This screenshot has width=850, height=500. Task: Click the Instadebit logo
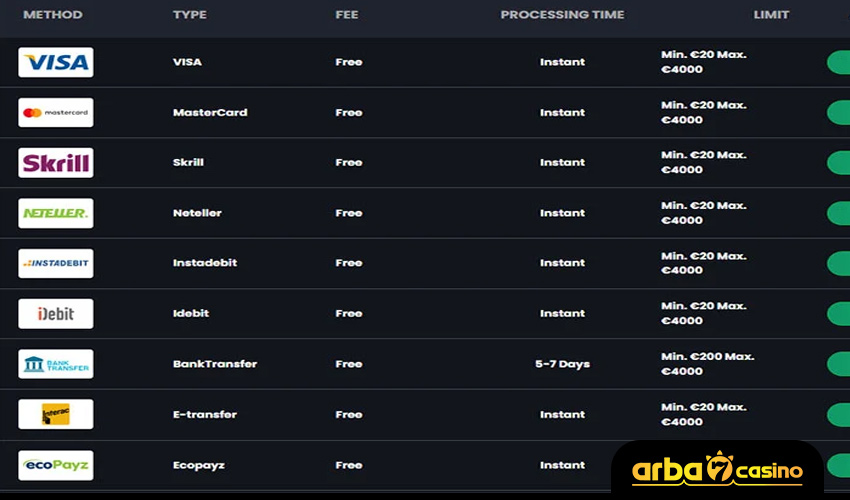tap(56, 263)
